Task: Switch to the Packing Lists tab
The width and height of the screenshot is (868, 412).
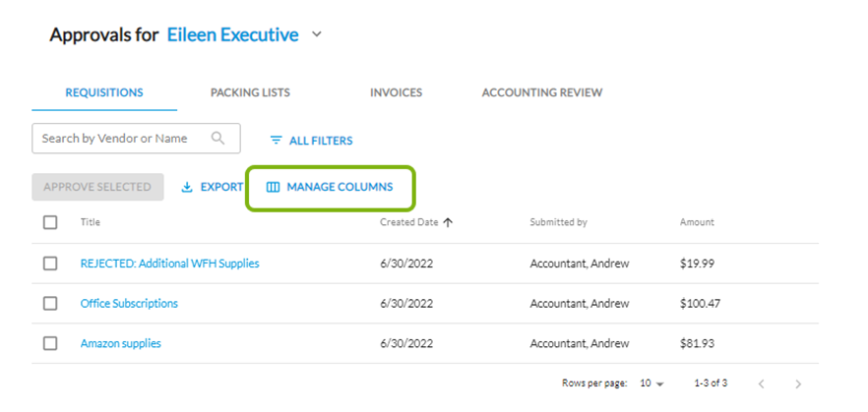Action: pos(250,92)
